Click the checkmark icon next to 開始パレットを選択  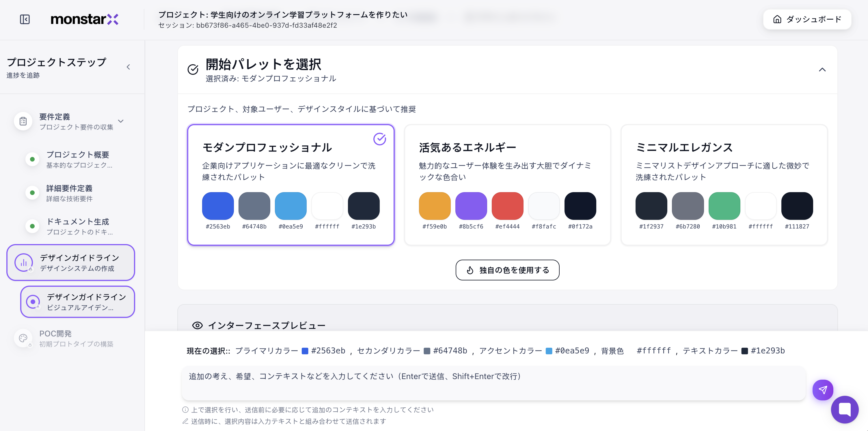point(192,70)
